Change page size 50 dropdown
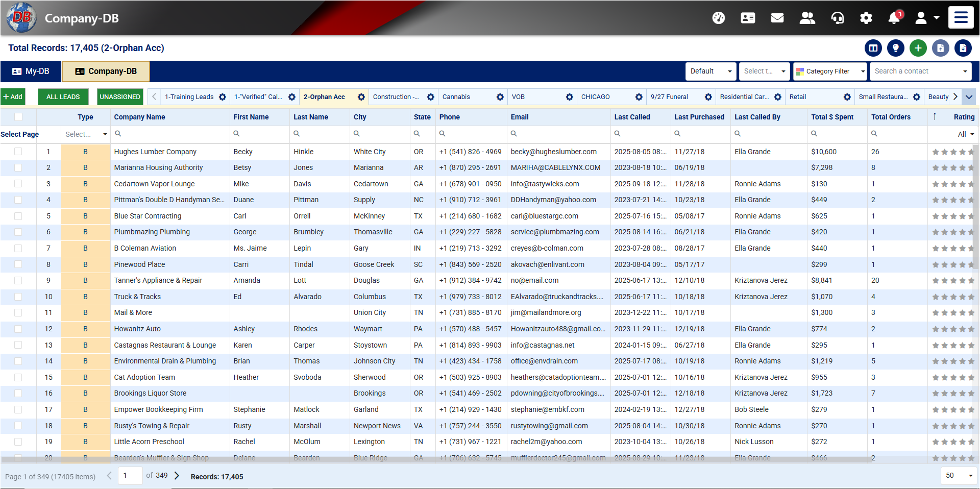The height and width of the screenshot is (489, 980). 959,476
